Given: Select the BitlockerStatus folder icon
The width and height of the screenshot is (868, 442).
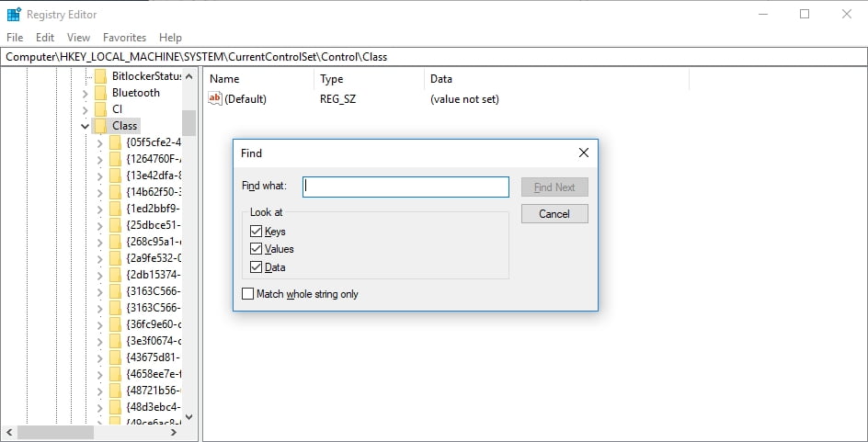Looking at the screenshot, I should (x=100, y=76).
